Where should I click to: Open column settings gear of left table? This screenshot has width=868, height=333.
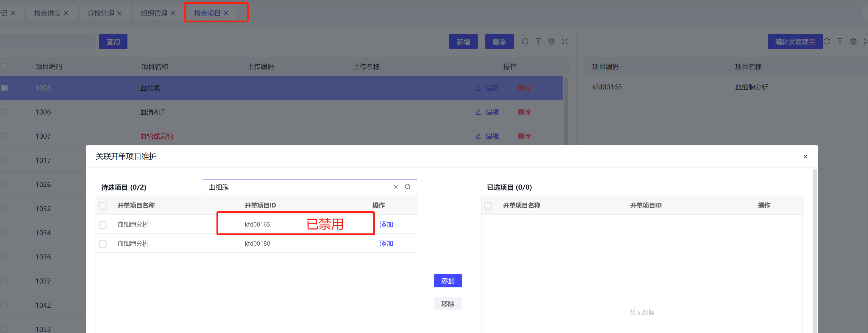pyautogui.click(x=551, y=41)
